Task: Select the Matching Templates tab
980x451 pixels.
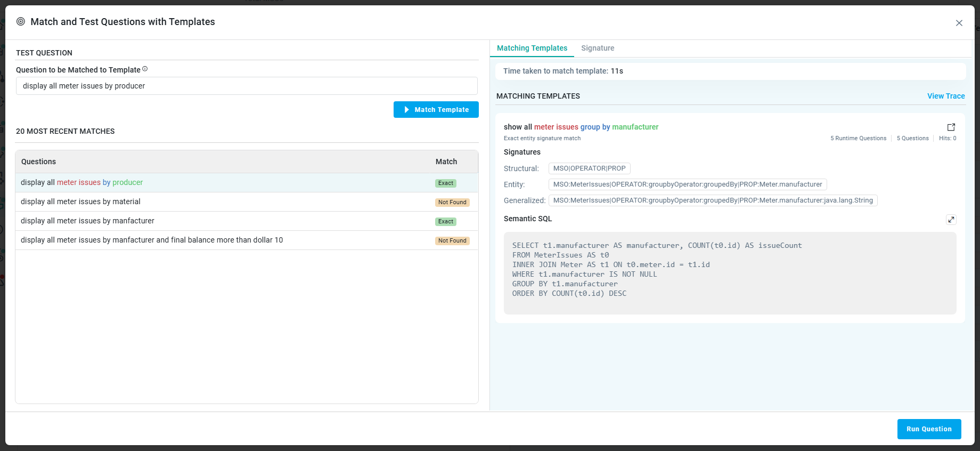Action: tap(532, 48)
